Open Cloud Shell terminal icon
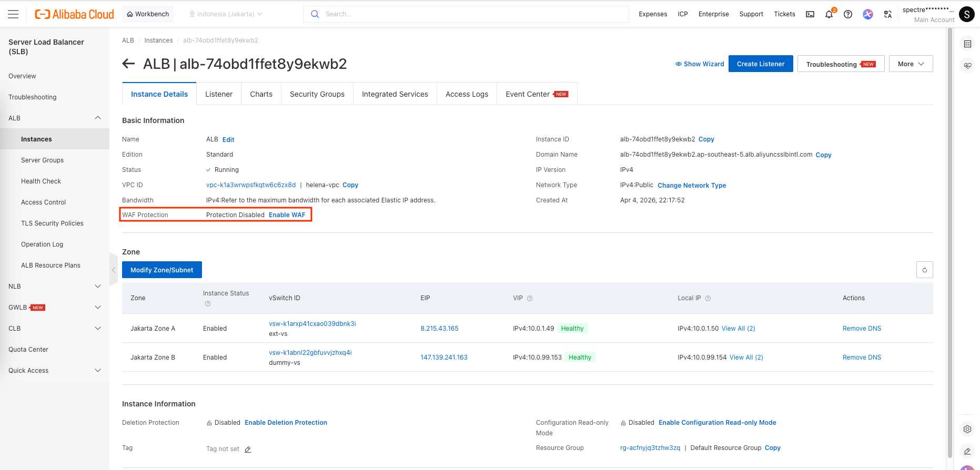The image size is (980, 470). tap(810, 14)
